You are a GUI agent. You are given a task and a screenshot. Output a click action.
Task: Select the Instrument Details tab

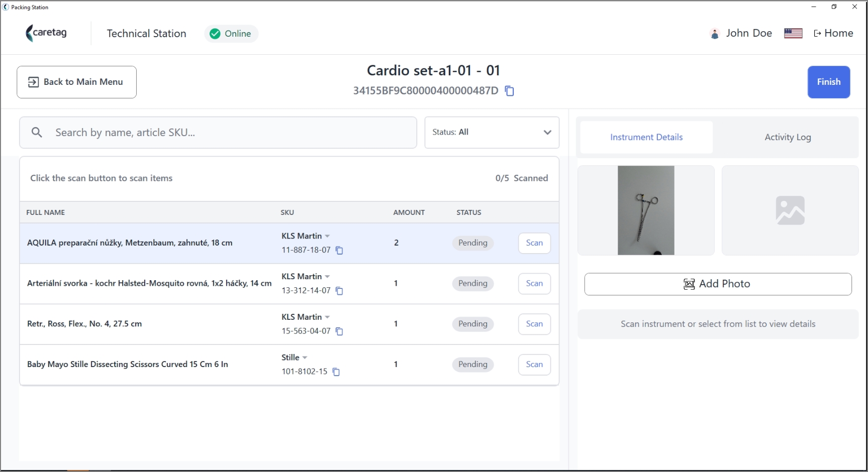[x=646, y=137]
